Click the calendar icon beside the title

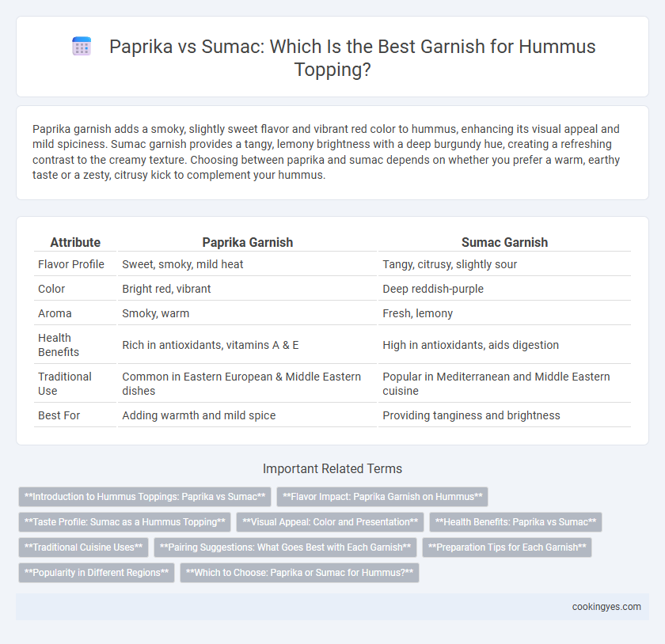click(82, 46)
